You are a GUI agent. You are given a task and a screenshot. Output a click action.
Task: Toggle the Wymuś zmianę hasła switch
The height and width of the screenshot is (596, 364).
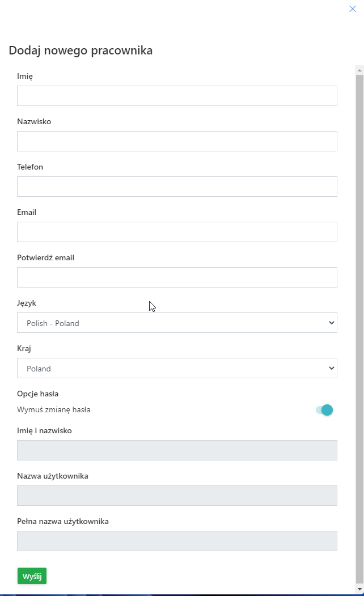[x=324, y=410]
